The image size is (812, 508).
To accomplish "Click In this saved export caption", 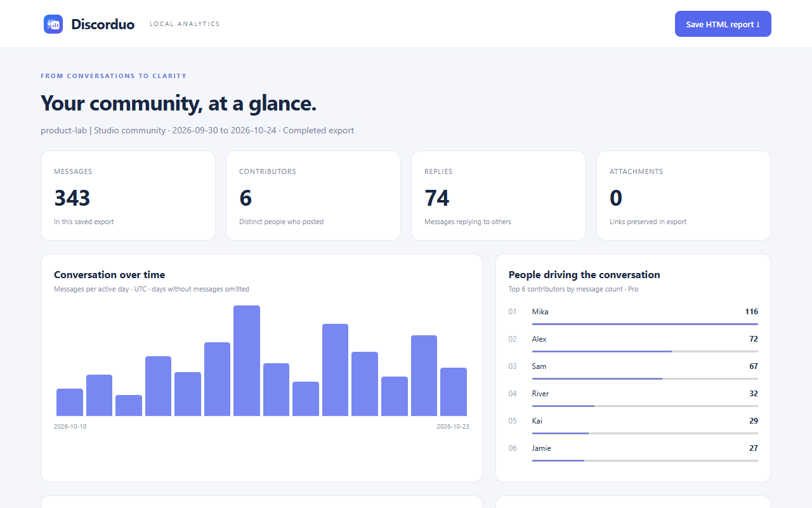I will point(84,222).
